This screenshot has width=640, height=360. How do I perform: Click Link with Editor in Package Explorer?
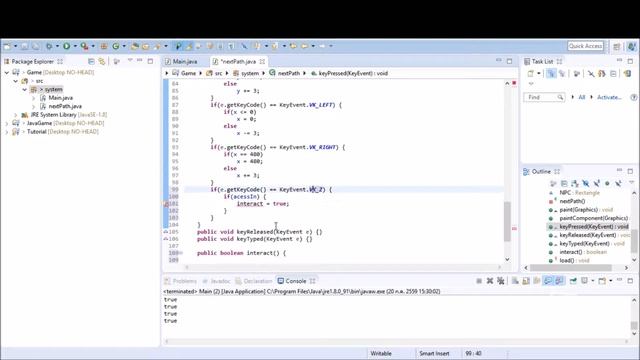(x=102, y=61)
